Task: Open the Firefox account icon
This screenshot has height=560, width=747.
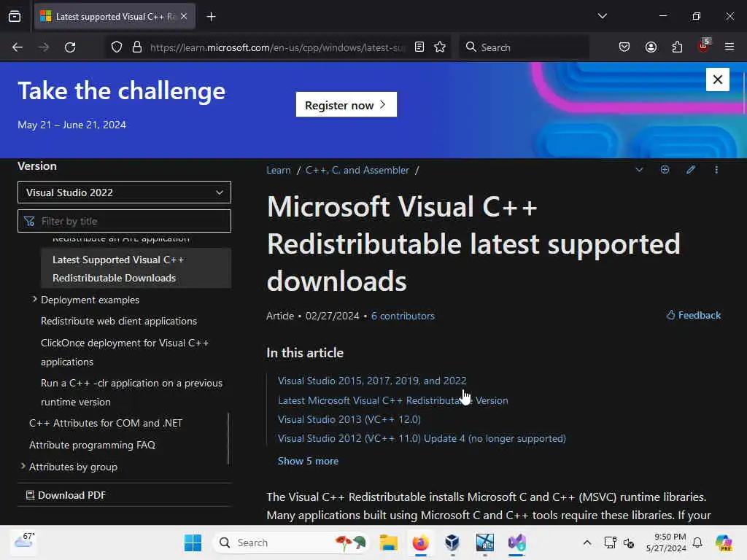Action: (x=651, y=47)
